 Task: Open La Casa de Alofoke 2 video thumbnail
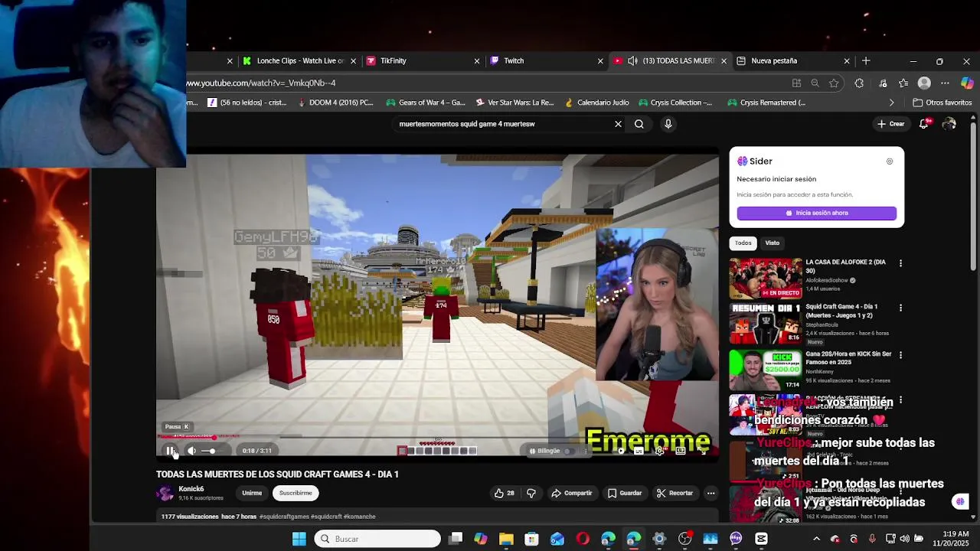click(765, 277)
